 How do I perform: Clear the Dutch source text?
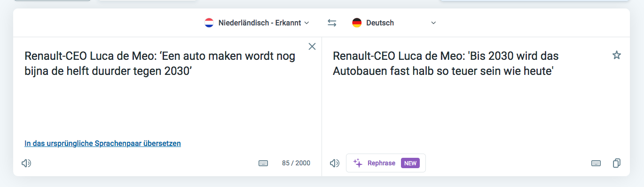[x=312, y=46]
